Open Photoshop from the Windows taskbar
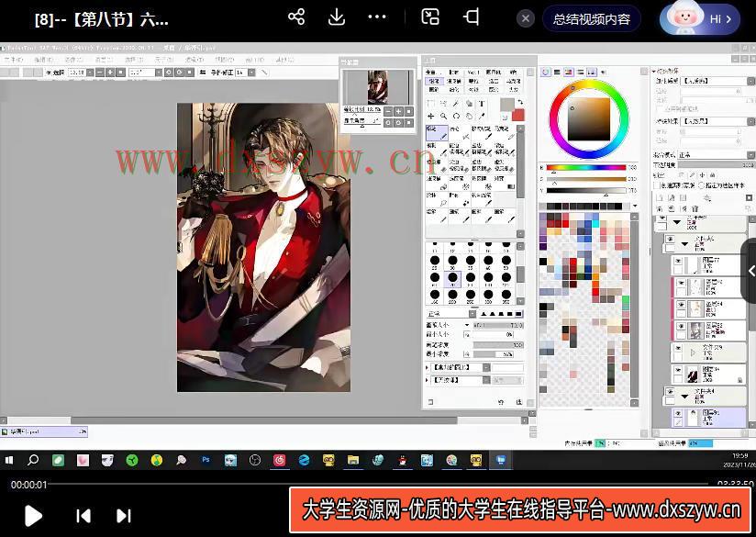Image resolution: width=756 pixels, height=537 pixels. 206,460
